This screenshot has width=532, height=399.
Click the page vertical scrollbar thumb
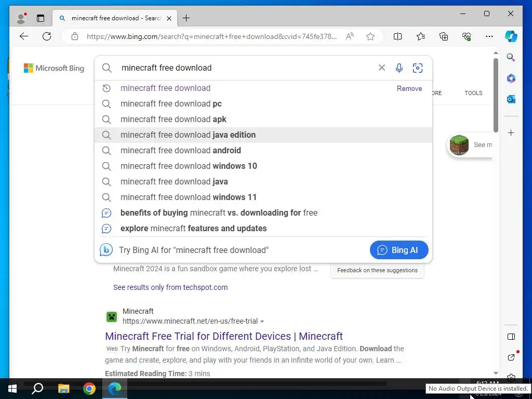click(496, 95)
